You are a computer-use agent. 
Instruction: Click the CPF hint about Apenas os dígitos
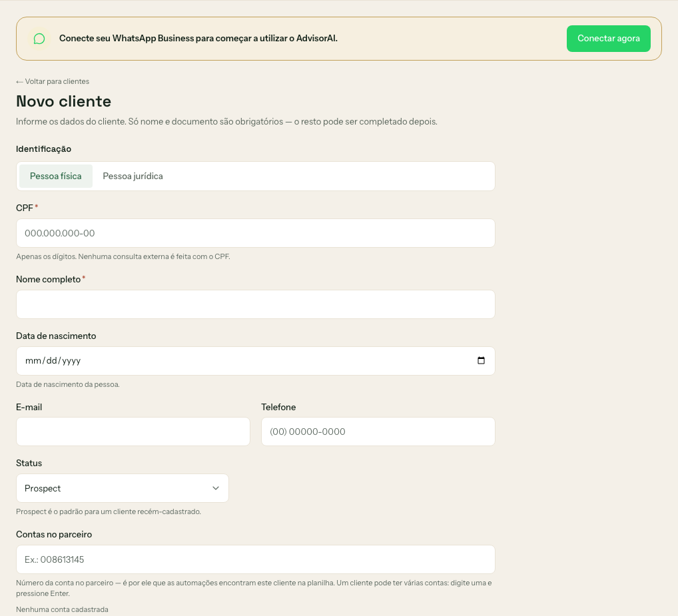click(123, 256)
